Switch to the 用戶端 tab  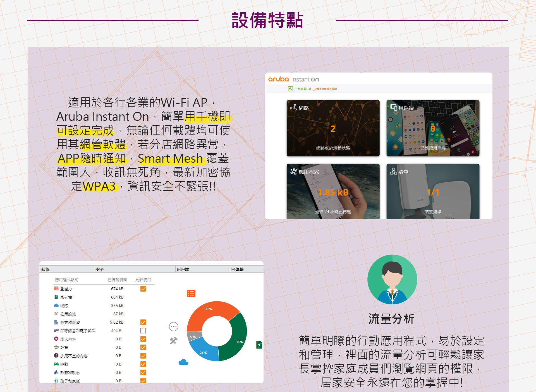pos(202,269)
